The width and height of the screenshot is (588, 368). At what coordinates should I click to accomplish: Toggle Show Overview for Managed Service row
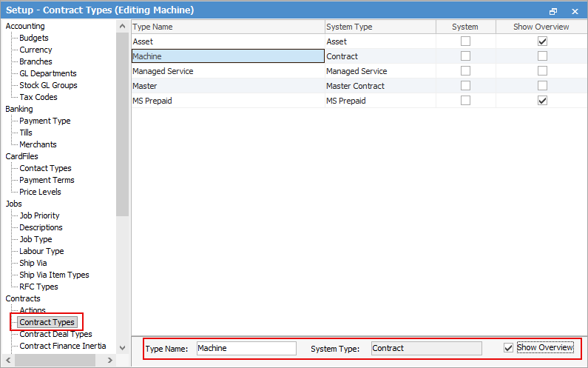542,70
